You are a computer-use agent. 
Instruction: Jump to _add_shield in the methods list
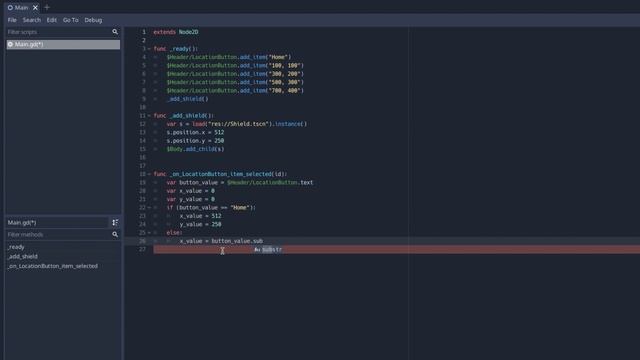[x=22, y=256]
